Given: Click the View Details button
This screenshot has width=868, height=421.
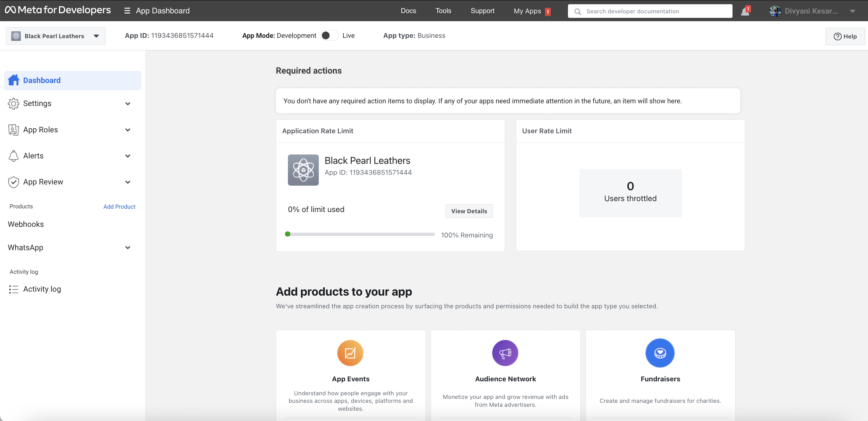Looking at the screenshot, I should tap(469, 211).
